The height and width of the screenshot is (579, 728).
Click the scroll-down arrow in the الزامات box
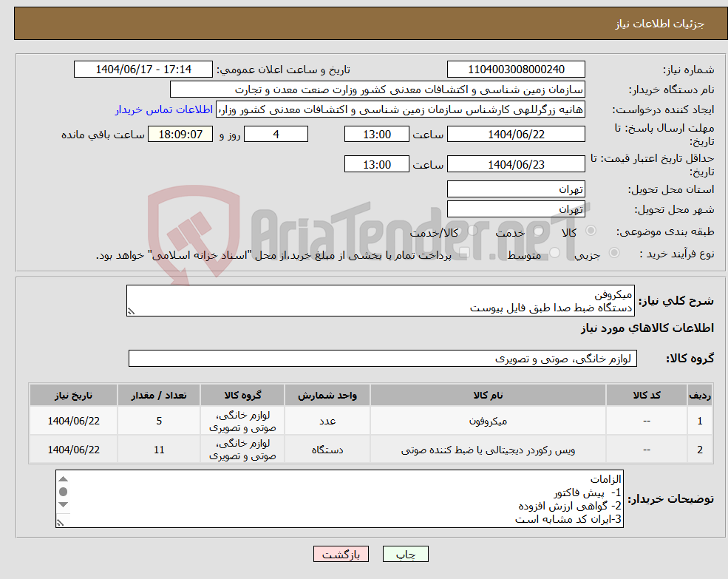(64, 505)
